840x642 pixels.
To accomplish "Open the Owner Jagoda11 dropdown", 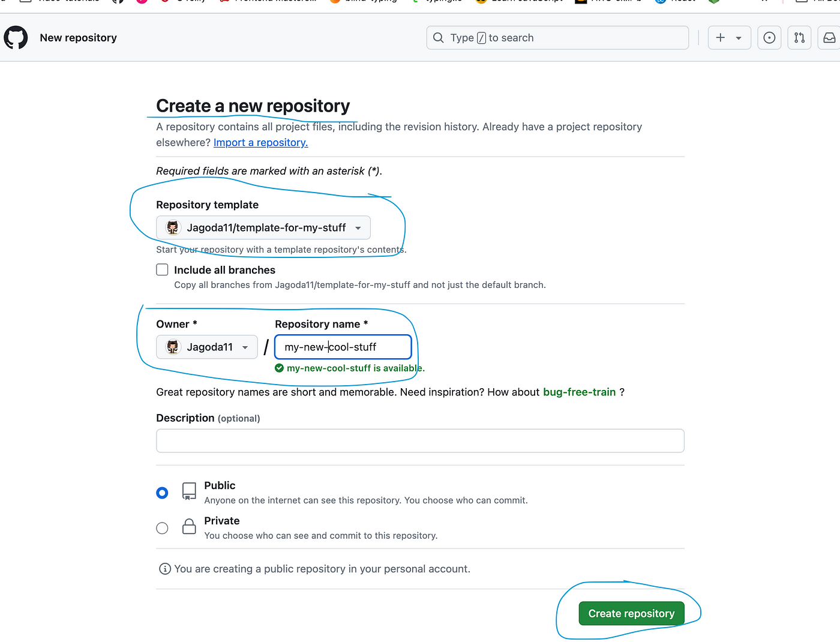I will (x=207, y=347).
